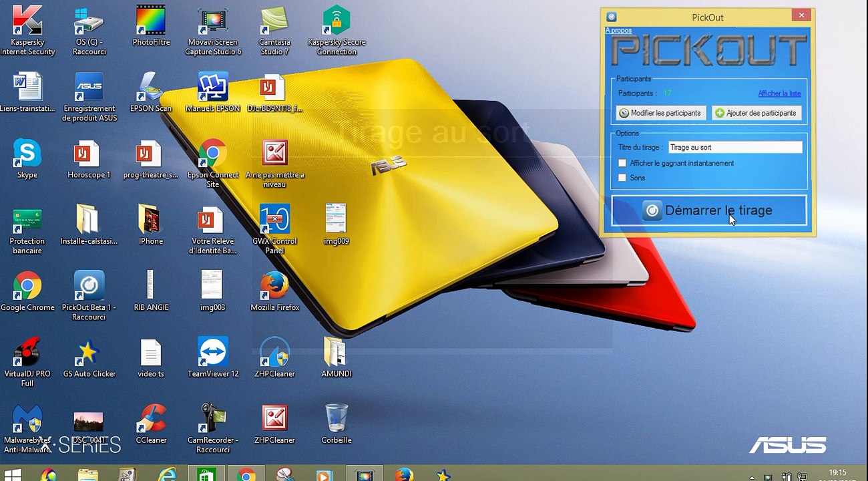Toggle the Sons checkbox
Image resolution: width=868 pixels, height=481 pixels.
pos(622,178)
